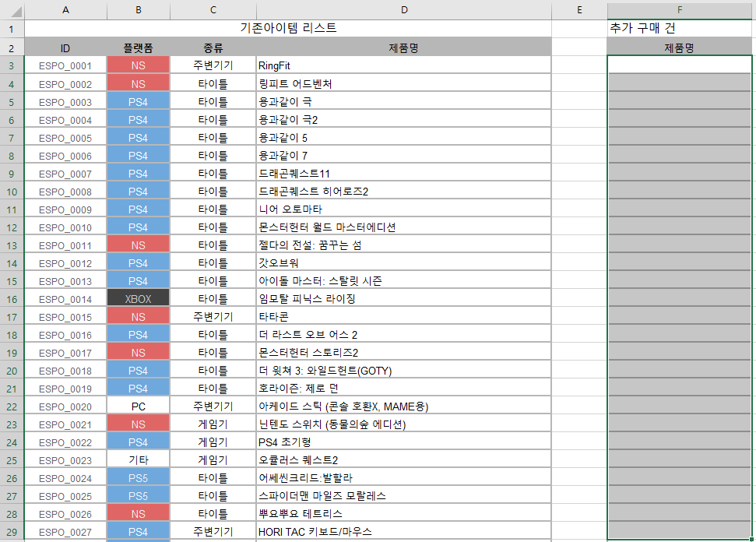Select cell ESPO_0014
The image size is (756, 542).
click(x=65, y=299)
